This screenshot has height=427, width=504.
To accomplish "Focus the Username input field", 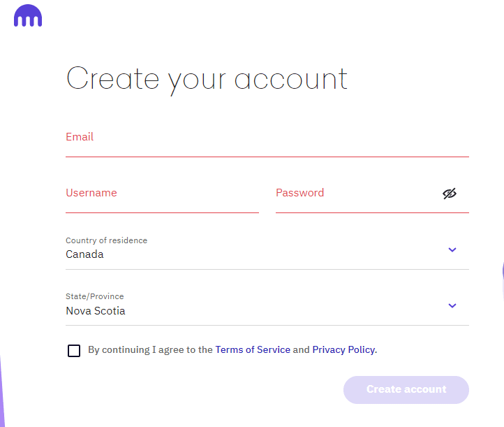I will [162, 199].
